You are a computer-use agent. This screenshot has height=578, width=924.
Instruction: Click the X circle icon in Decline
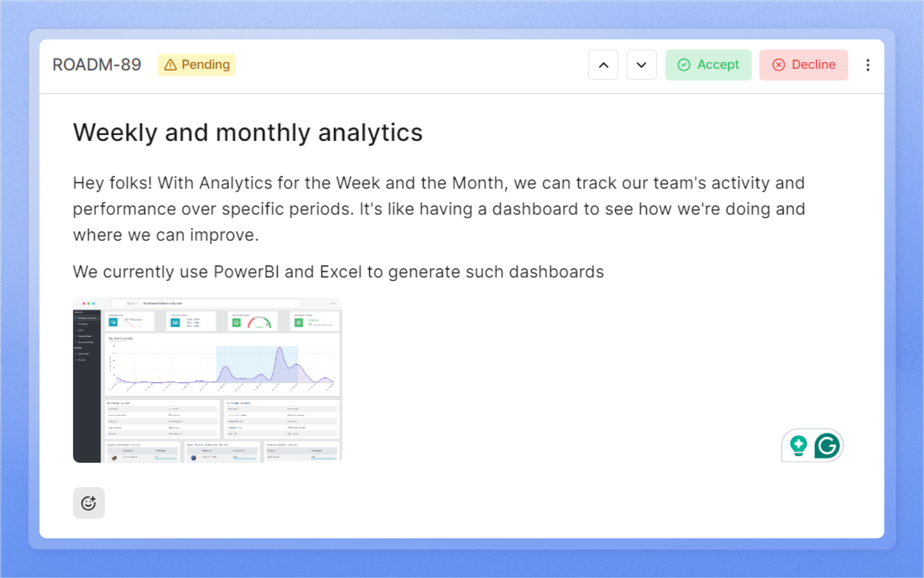point(779,65)
